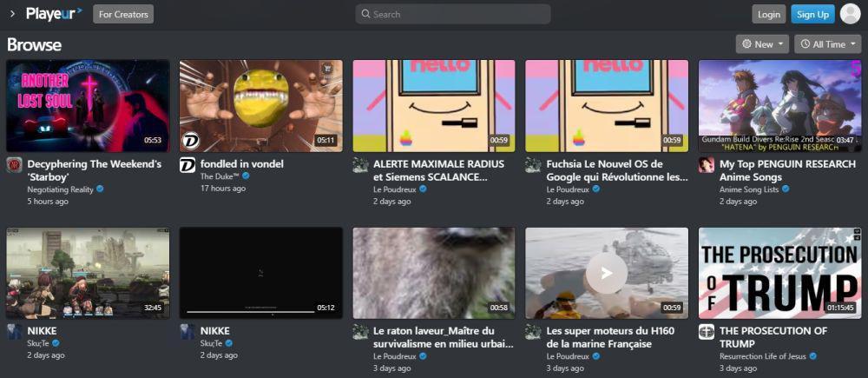Viewport: 868px width, 378px height.
Task: Click the '17 hours ago' timestamp
Action: 223,189
